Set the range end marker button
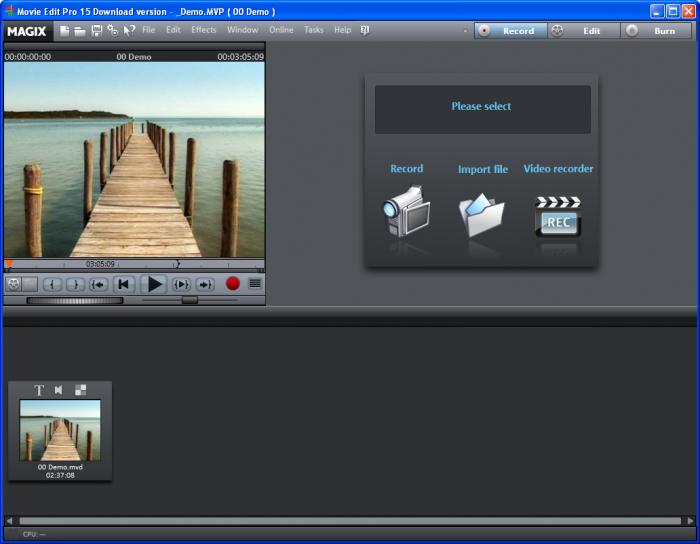This screenshot has width=700, height=544. [x=75, y=284]
